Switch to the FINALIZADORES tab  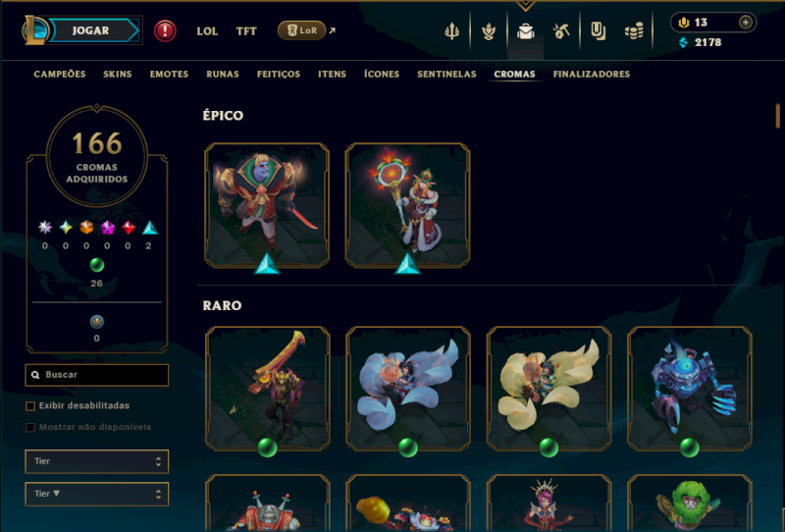click(592, 75)
